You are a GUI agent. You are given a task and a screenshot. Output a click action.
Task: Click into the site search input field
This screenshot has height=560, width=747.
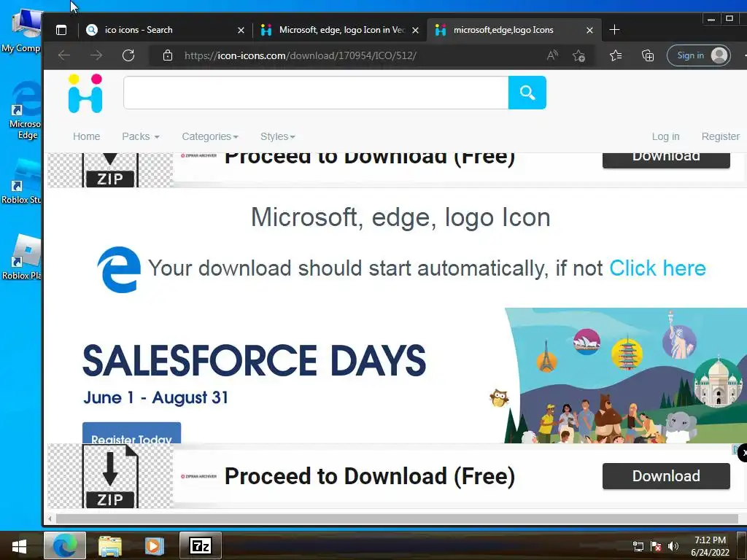(x=316, y=93)
